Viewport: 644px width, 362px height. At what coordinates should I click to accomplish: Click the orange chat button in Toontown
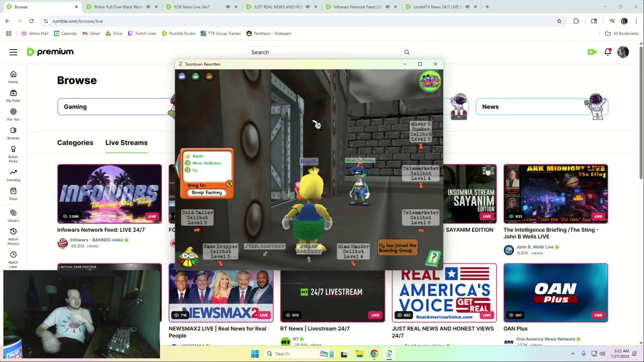click(x=209, y=76)
